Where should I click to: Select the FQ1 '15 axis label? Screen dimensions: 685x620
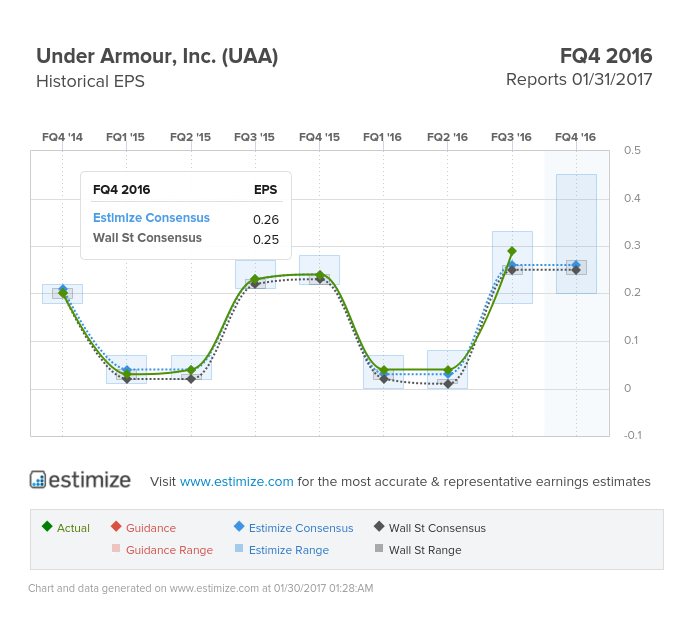point(125,137)
